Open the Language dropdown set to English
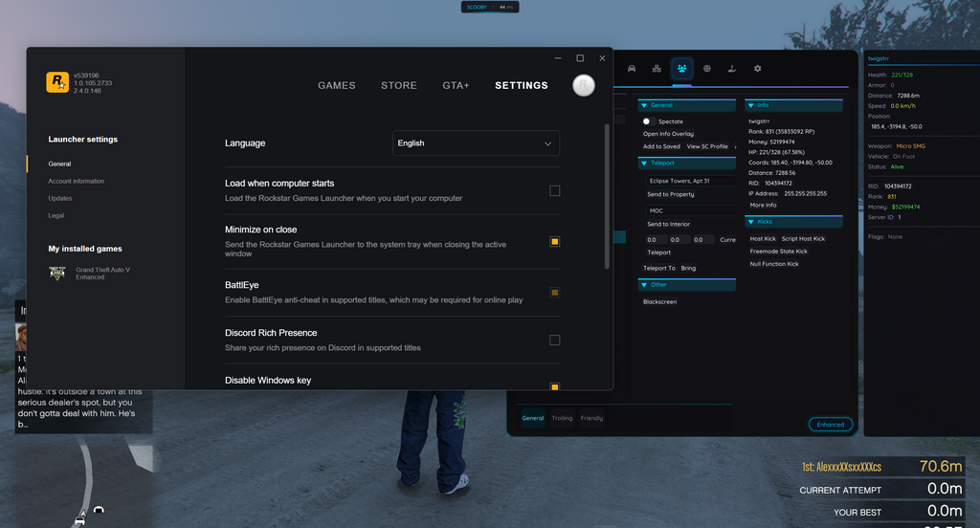The height and width of the screenshot is (528, 980). tap(476, 143)
